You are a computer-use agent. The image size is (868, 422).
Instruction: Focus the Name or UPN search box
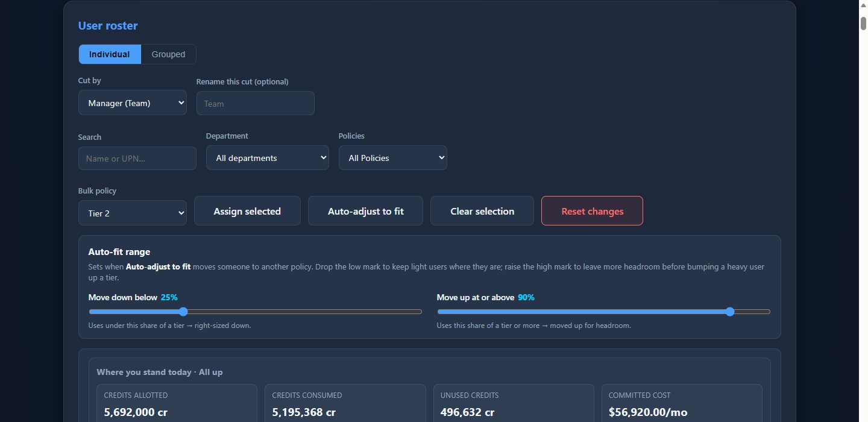point(137,159)
